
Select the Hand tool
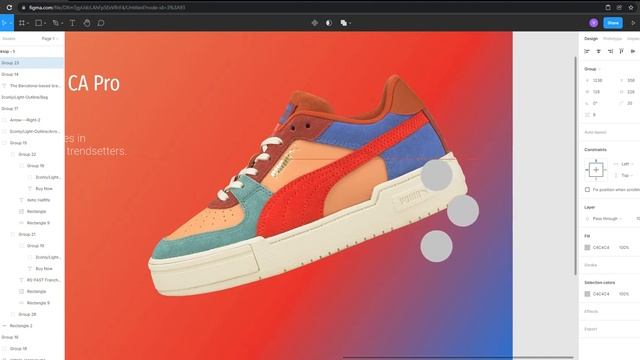87,23
